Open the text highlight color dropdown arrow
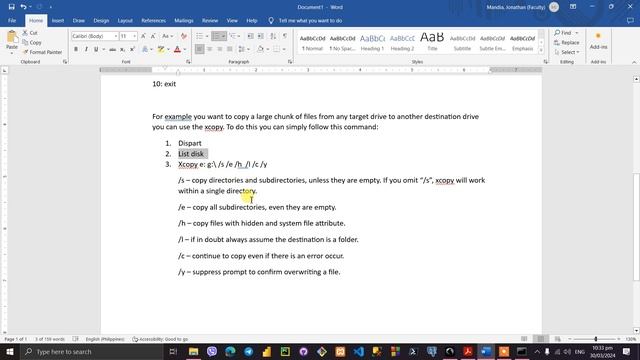The height and width of the screenshot is (360, 640). (x=168, y=49)
